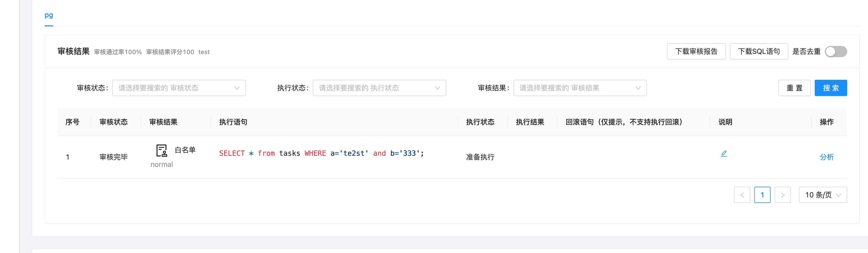Click the previous page arrow

[x=742, y=195]
